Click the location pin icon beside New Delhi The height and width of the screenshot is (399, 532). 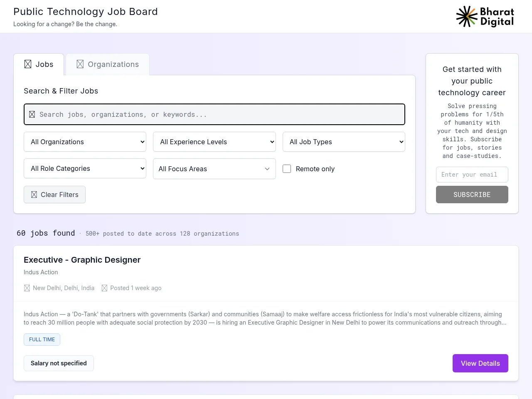pyautogui.click(x=27, y=288)
